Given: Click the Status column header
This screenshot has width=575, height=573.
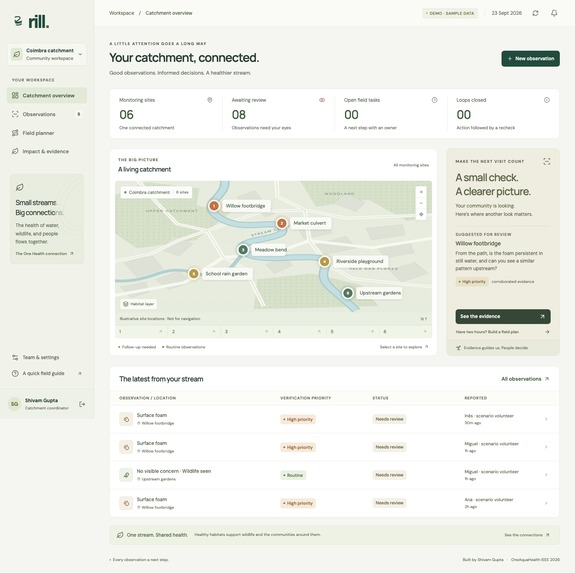Looking at the screenshot, I should point(380,398).
